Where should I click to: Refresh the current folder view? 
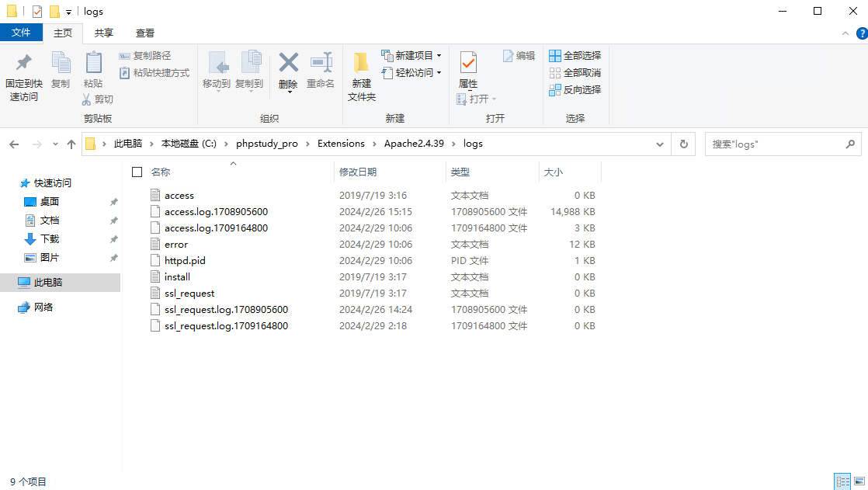(x=683, y=144)
